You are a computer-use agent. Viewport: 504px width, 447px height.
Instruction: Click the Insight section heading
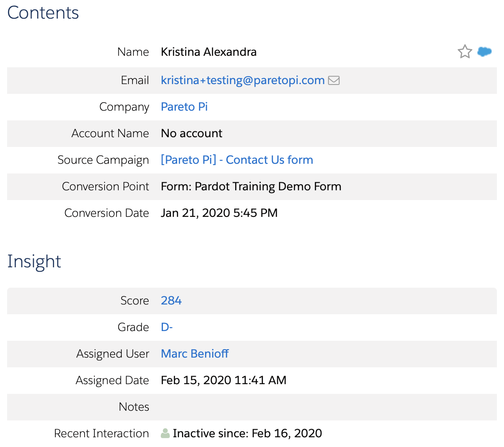coord(34,261)
